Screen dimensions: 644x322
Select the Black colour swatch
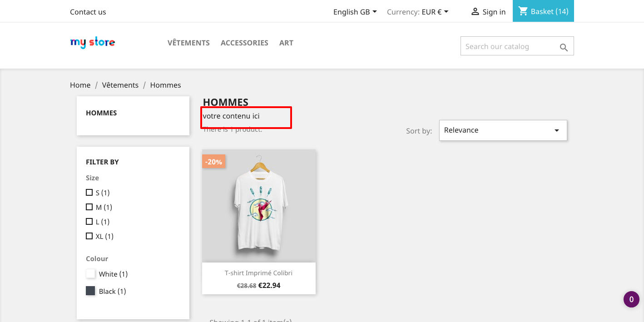pos(90,291)
